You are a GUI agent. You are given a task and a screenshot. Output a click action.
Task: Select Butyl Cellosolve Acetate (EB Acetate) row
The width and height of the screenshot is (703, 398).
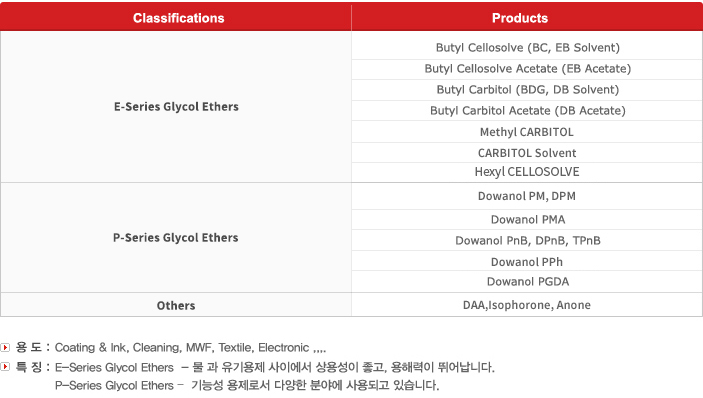point(527,69)
